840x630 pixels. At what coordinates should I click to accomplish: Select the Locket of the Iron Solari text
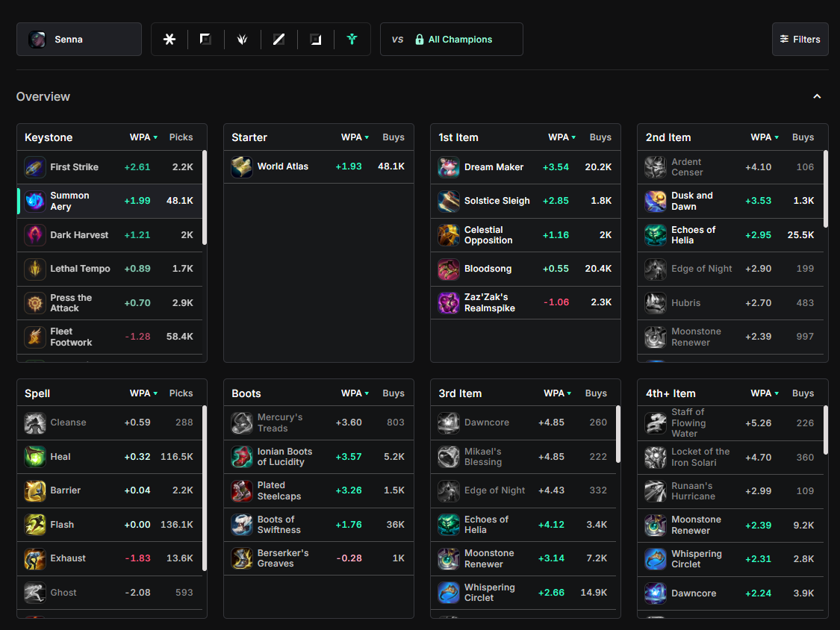click(700, 457)
